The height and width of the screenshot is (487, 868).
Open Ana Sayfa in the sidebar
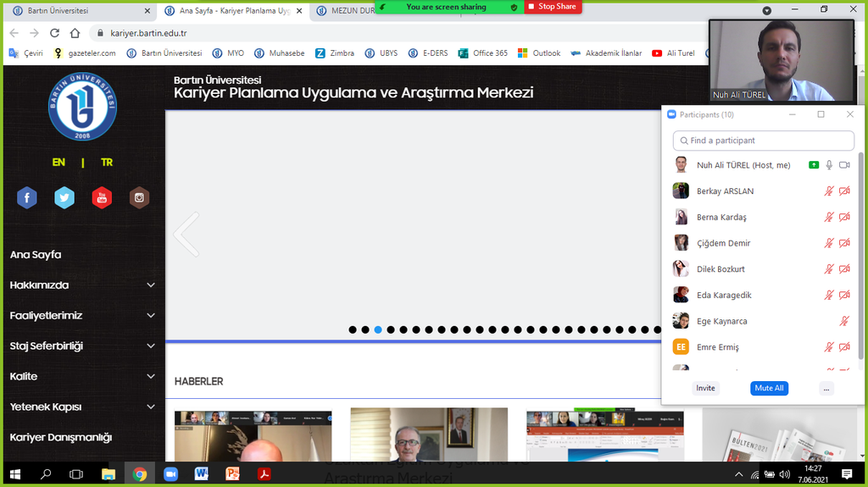(36, 255)
